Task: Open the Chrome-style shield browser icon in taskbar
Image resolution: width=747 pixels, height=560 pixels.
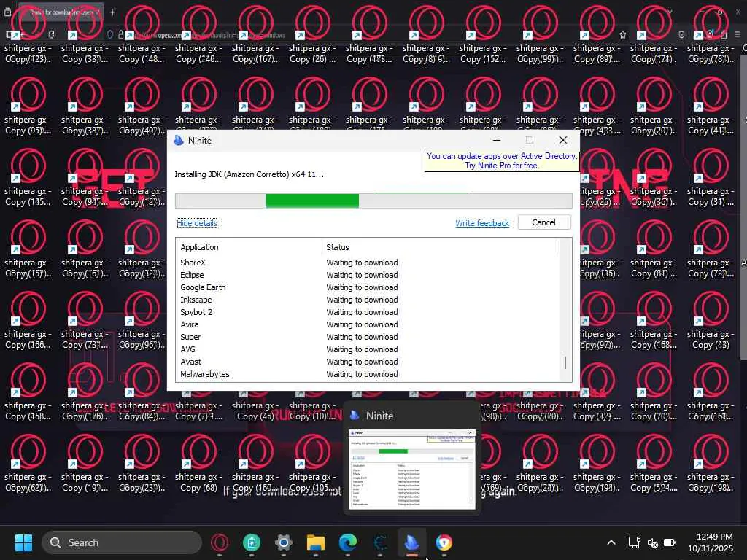Action: click(x=444, y=542)
